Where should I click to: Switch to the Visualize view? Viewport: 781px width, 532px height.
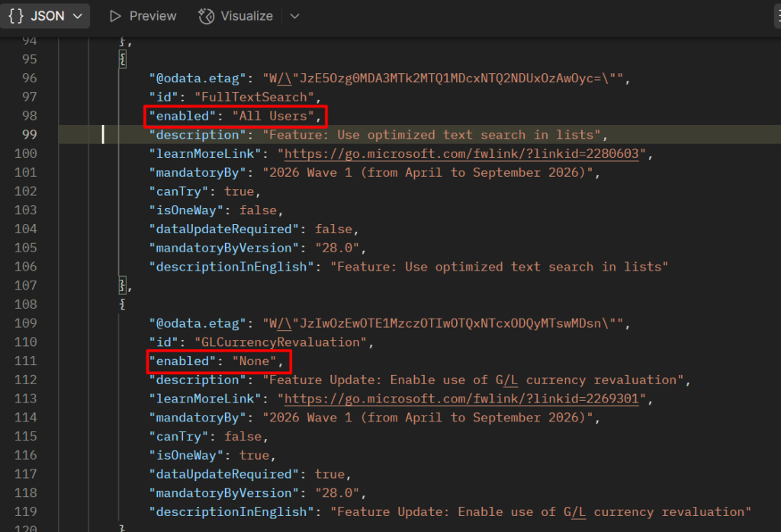pos(236,16)
